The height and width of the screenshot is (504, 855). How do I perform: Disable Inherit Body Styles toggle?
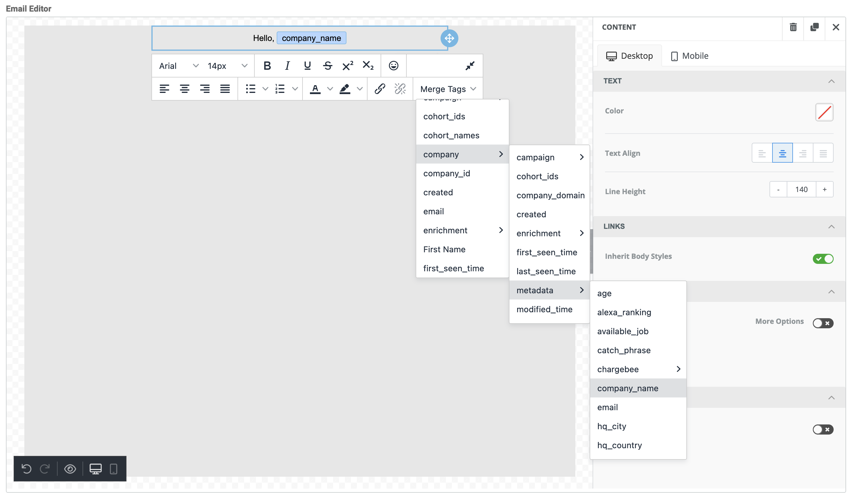click(822, 259)
